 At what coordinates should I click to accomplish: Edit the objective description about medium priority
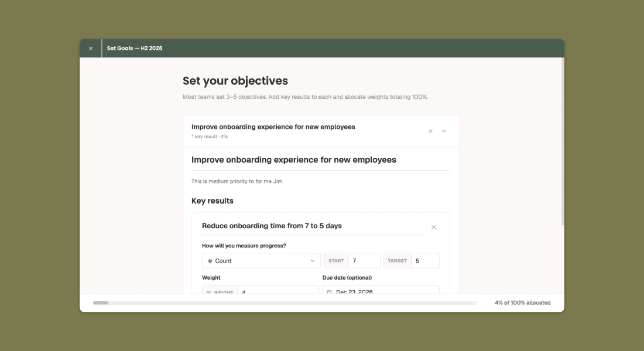(x=237, y=181)
